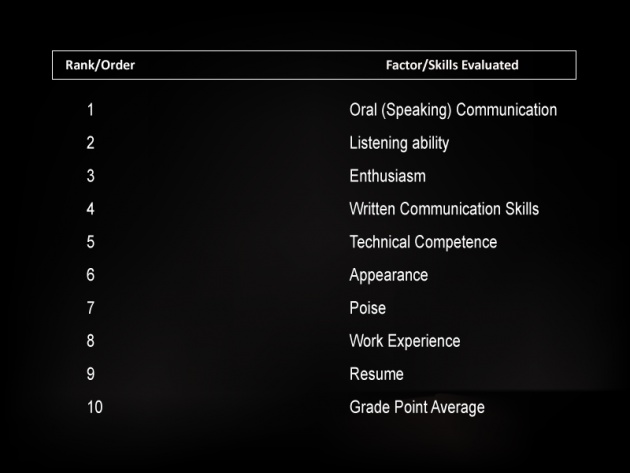Viewport: 630px width, 473px height.
Task: Click the Listening ability entry
Action: 399,143
